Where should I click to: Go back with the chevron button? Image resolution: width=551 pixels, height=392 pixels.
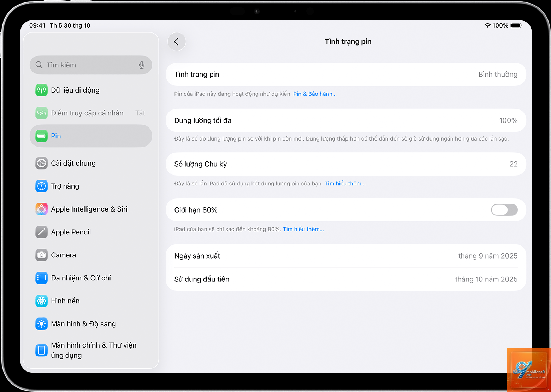point(177,42)
